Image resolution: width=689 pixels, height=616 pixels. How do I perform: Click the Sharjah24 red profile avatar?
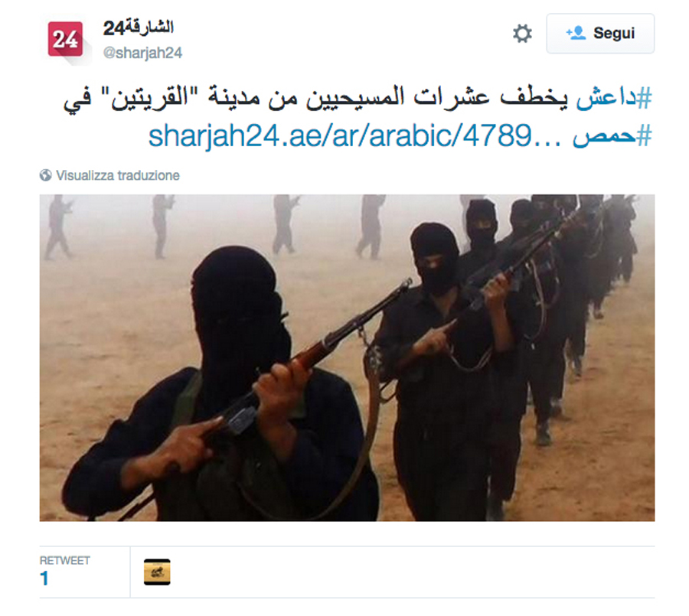click(x=65, y=39)
